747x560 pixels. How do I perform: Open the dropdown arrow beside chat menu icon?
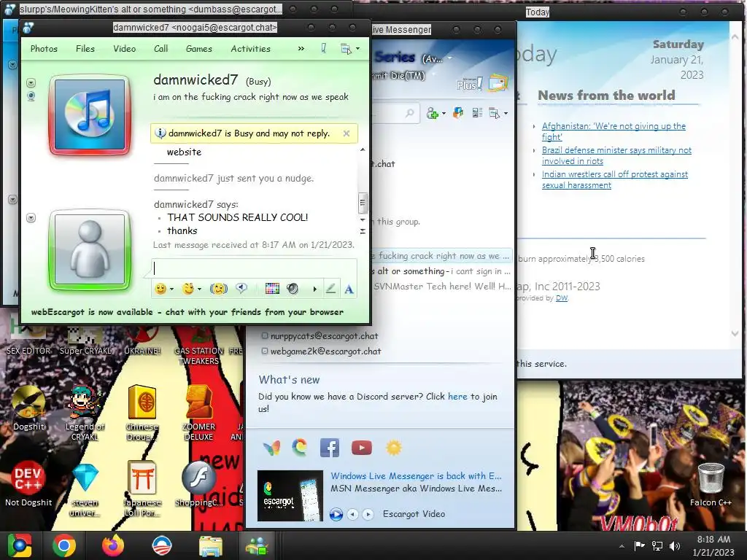[357, 49]
